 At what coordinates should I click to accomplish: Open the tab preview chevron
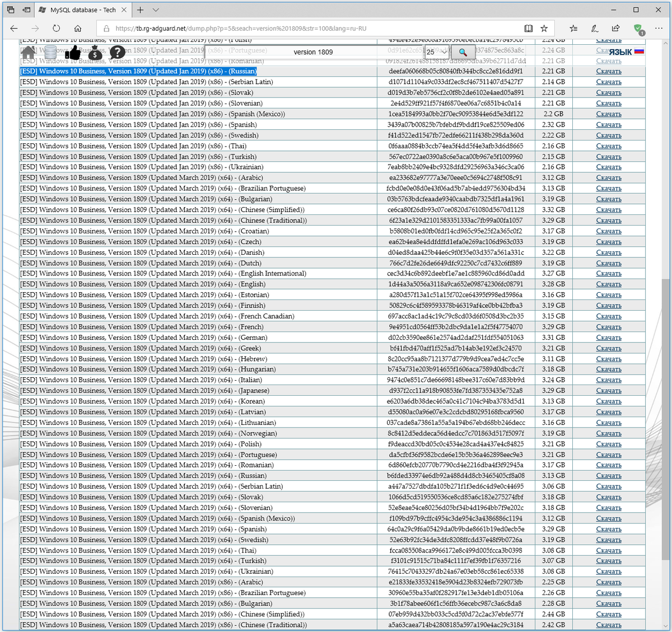pos(156,10)
